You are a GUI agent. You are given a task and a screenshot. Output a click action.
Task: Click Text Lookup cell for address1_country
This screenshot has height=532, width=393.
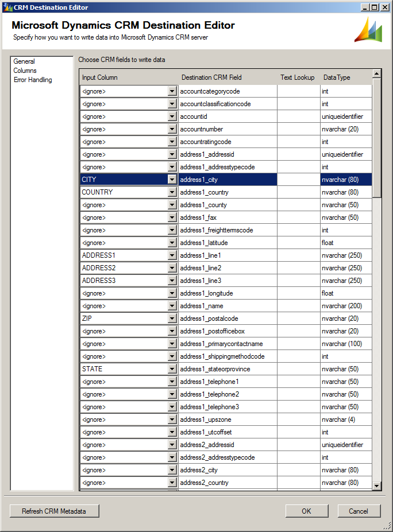click(x=299, y=192)
